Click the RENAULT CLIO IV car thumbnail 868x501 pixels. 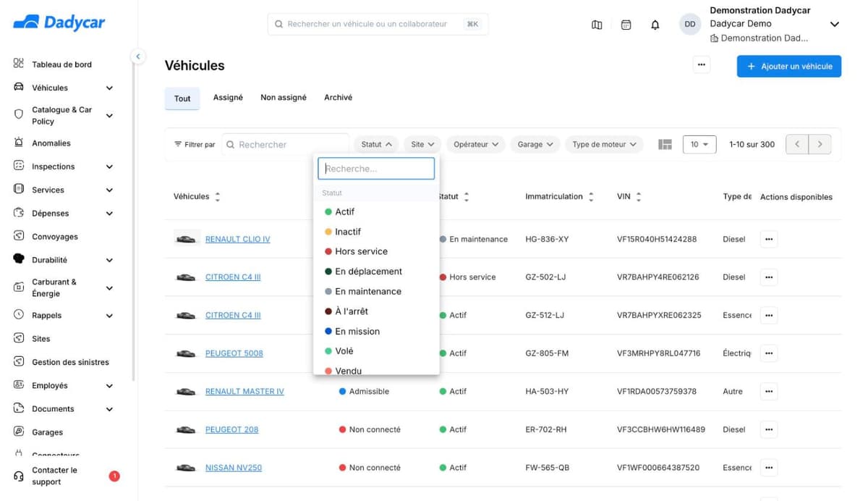(187, 239)
